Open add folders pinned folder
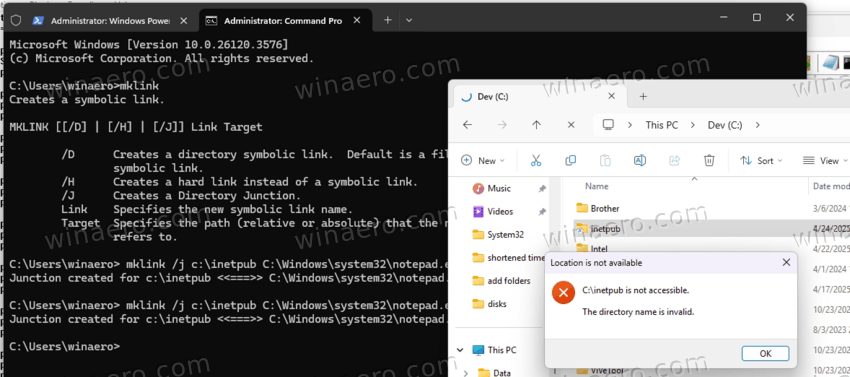Image resolution: width=850 pixels, height=377 pixels. (x=501, y=280)
